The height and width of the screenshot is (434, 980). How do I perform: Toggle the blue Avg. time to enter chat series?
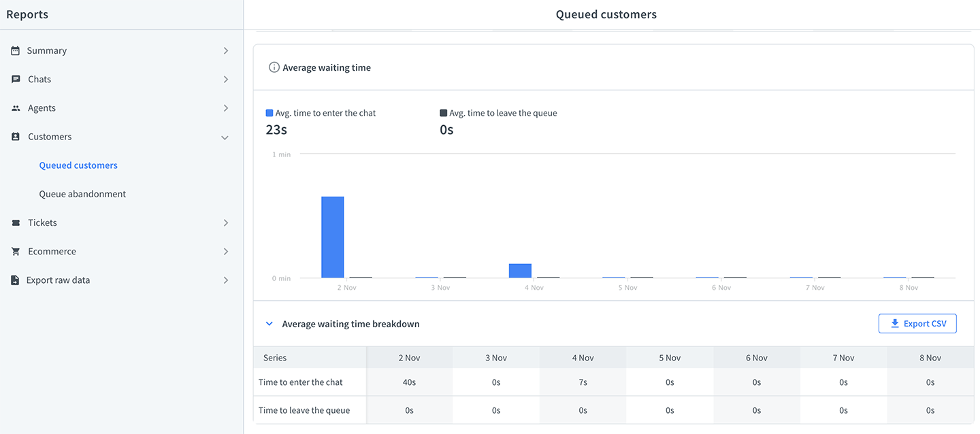[321, 113]
